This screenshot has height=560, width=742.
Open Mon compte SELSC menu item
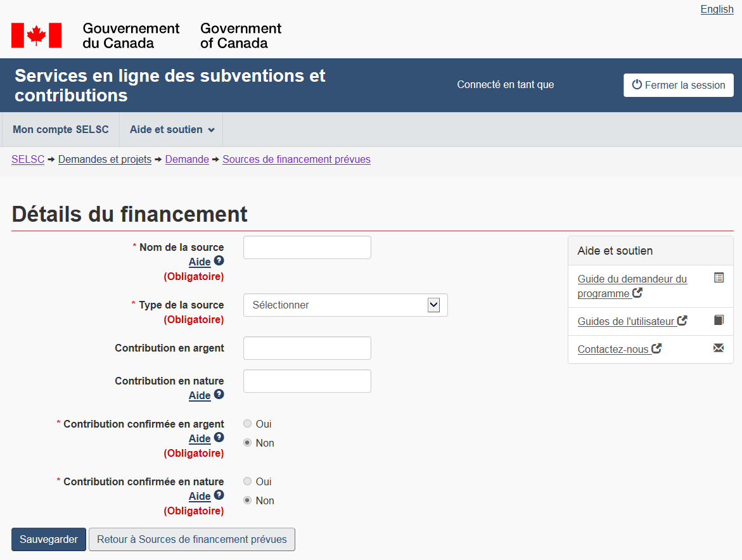(x=61, y=130)
